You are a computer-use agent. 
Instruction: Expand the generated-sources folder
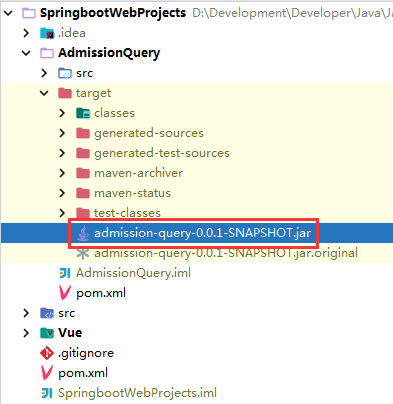[x=62, y=133]
